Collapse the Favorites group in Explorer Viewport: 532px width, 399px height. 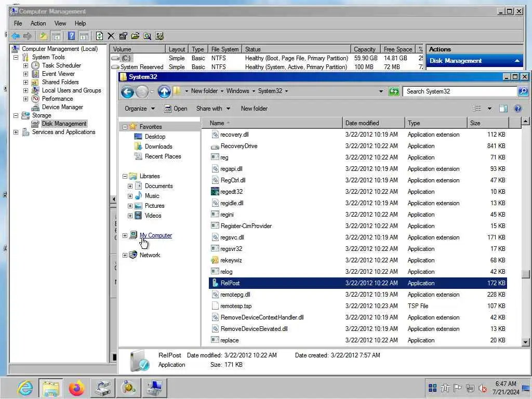coord(125,127)
